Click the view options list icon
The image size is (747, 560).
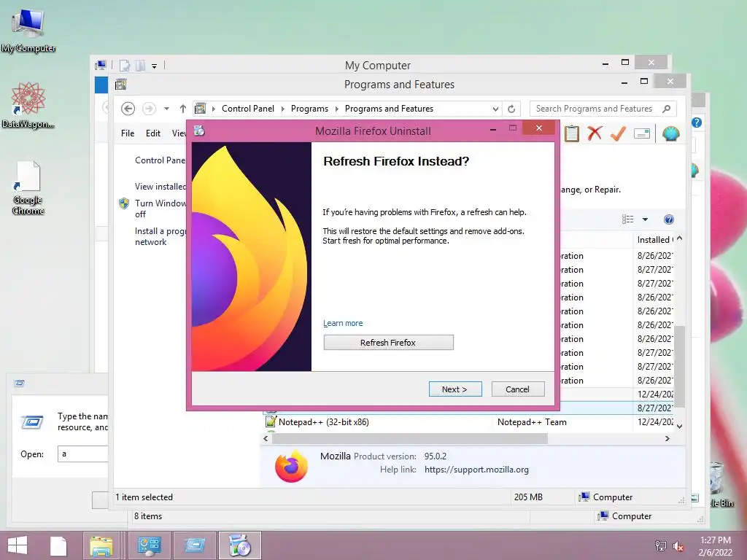[628, 219]
